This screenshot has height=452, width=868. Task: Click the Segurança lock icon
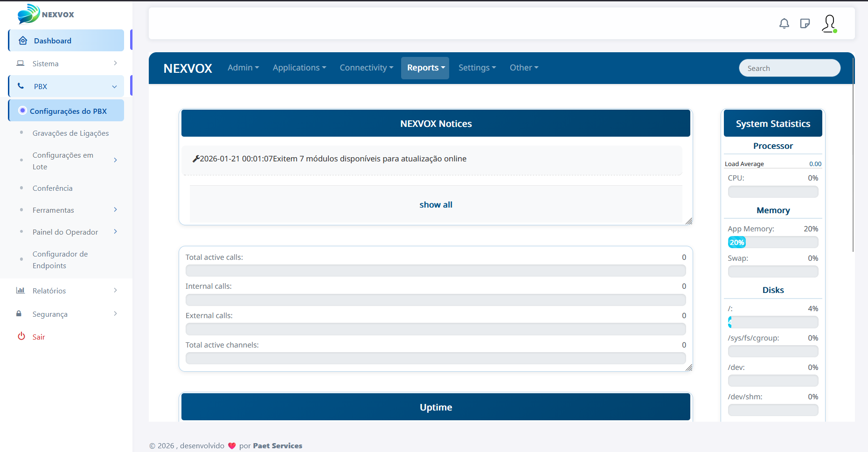(x=19, y=313)
